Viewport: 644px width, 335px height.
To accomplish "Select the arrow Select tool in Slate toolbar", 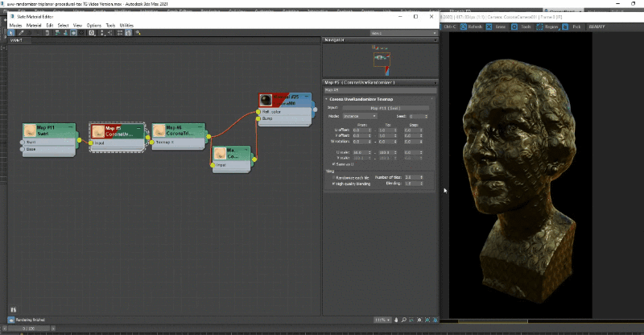I will click(11, 33).
